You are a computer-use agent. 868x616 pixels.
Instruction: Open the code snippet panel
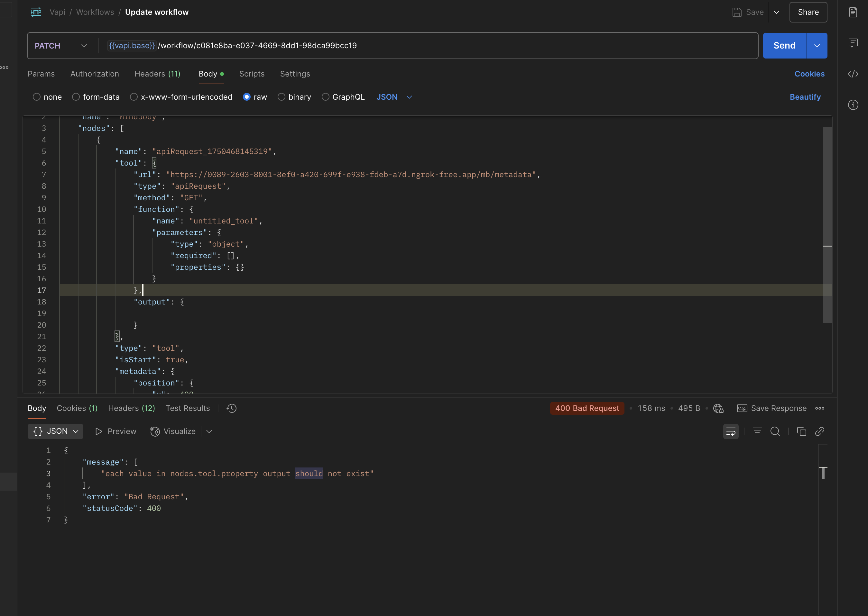tap(853, 74)
